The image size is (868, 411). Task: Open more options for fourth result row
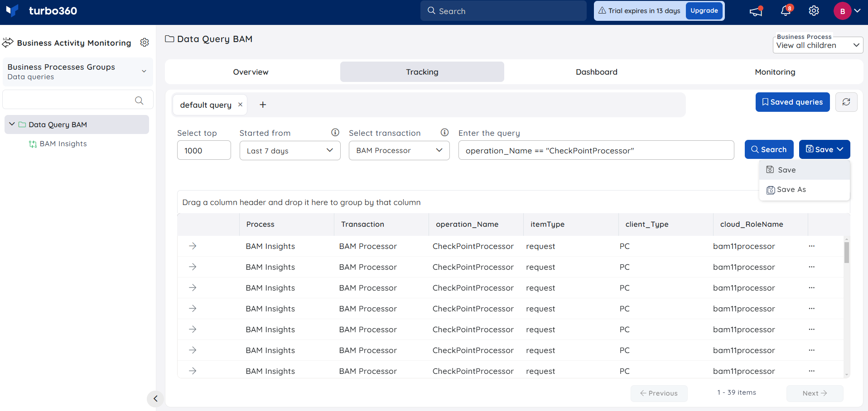tap(812, 309)
